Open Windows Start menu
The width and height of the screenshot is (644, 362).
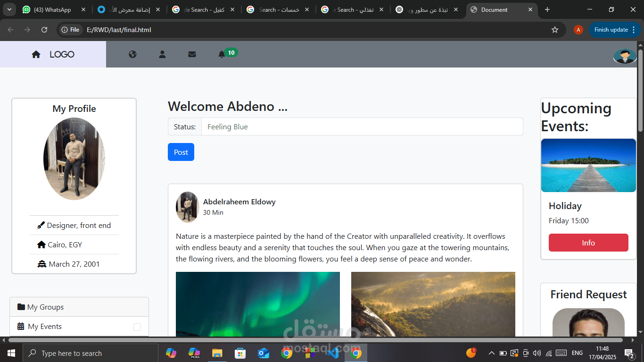[x=11, y=353]
